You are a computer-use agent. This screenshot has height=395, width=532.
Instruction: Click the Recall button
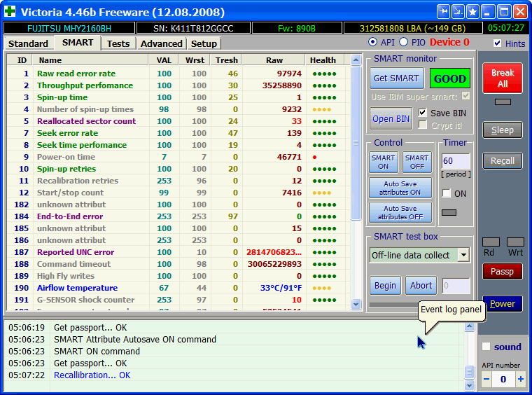(x=503, y=161)
